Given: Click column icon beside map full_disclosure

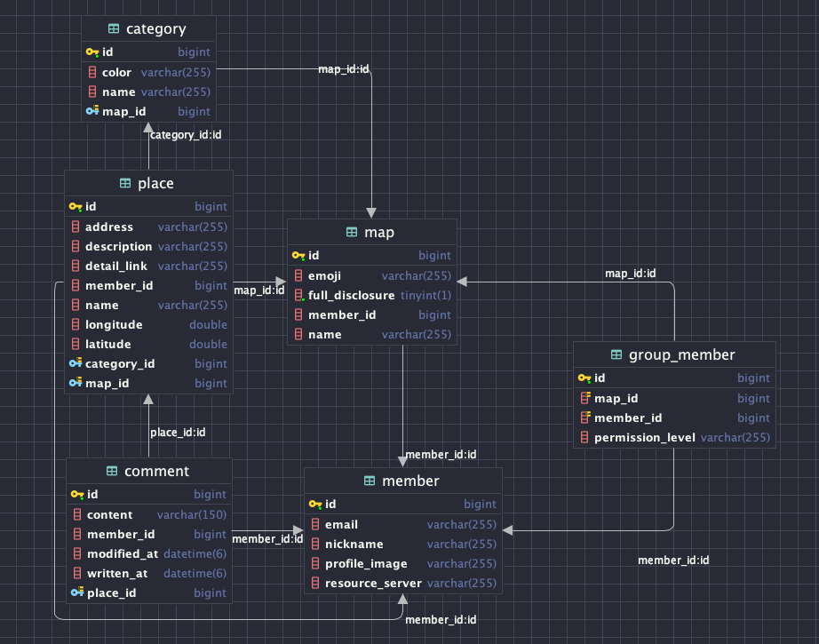Looking at the screenshot, I should pos(298,295).
